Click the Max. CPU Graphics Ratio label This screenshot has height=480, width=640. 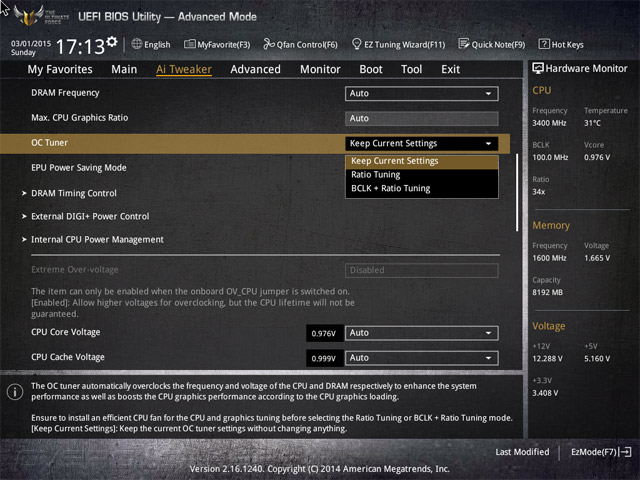click(x=80, y=118)
